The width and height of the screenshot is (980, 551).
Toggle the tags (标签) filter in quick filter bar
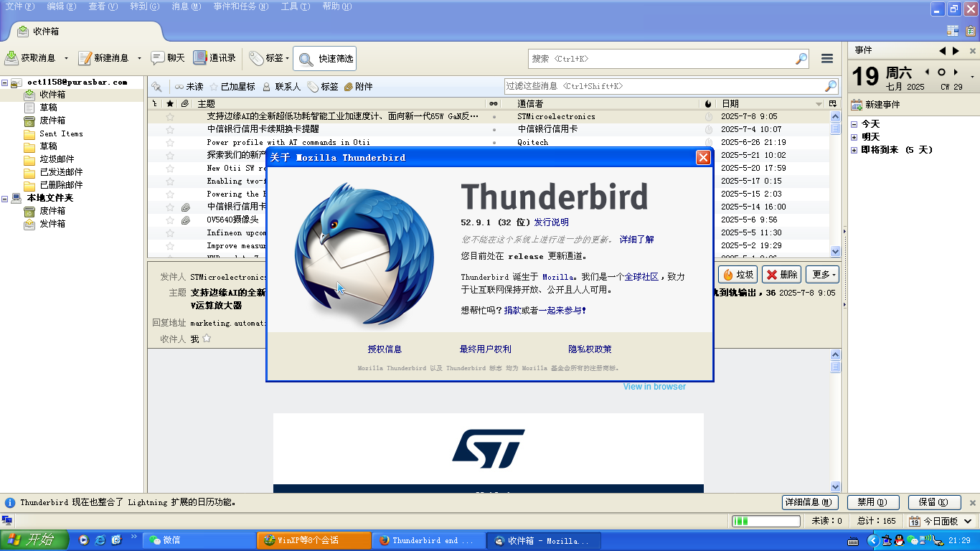pos(322,86)
